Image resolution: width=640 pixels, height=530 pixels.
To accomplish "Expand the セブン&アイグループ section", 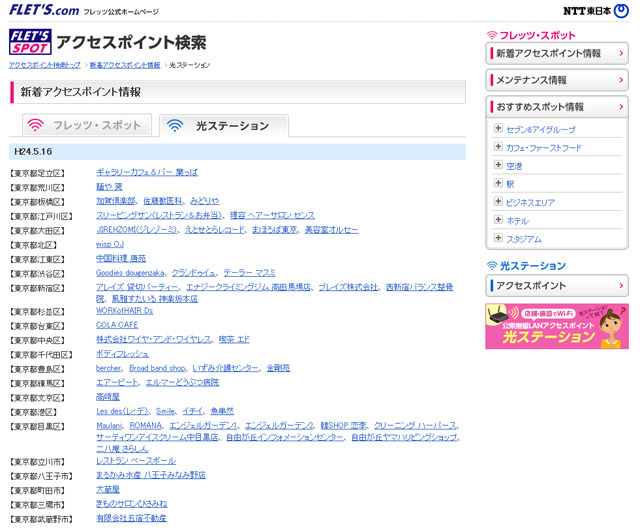I will point(498,128).
